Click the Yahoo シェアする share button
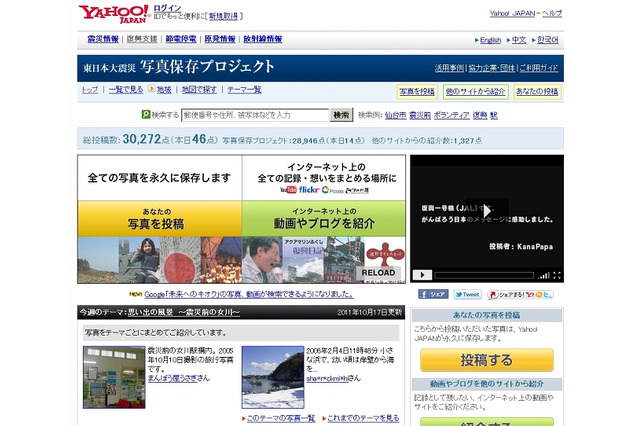The height and width of the screenshot is (426, 640). coord(520,294)
